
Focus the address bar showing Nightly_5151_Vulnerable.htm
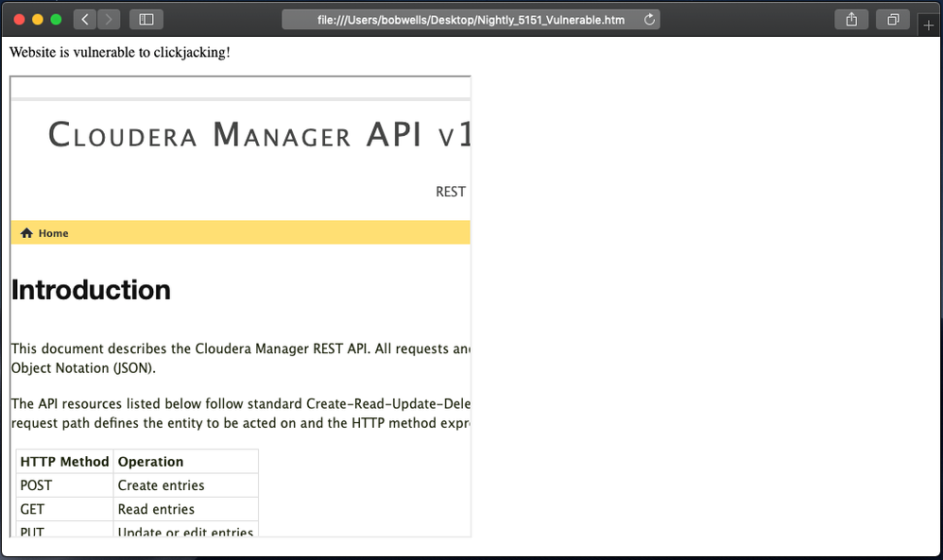(471, 20)
